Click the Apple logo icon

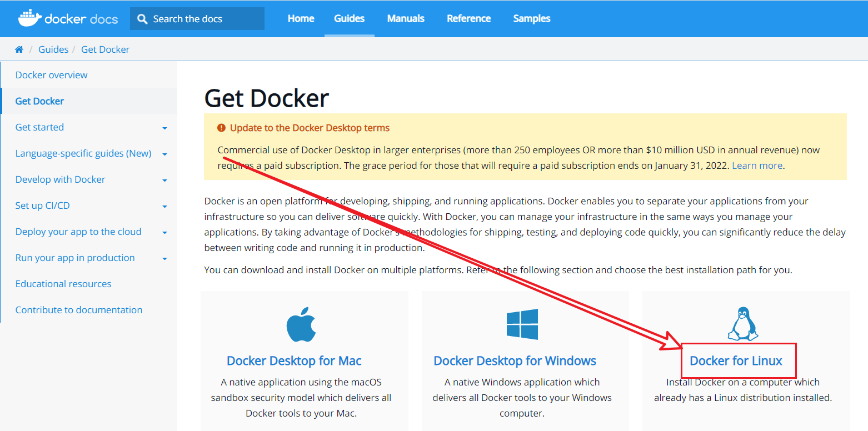pyautogui.click(x=301, y=325)
